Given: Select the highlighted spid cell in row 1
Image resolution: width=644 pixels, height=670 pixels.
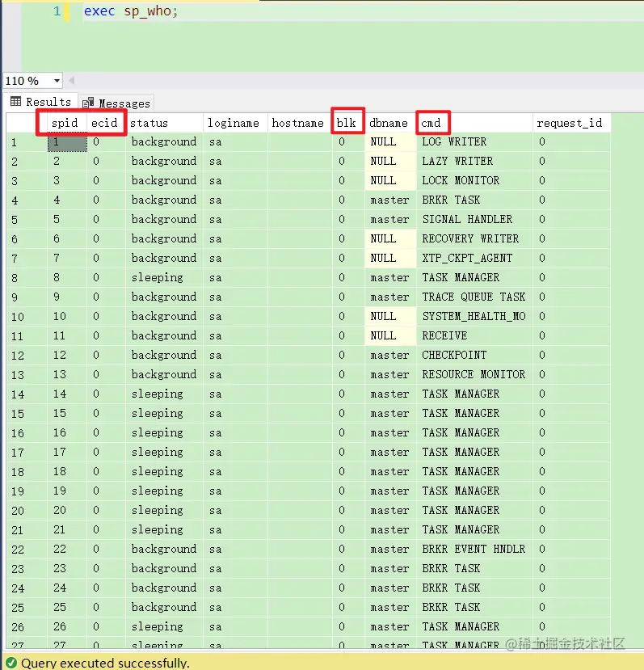Looking at the screenshot, I should [x=67, y=142].
